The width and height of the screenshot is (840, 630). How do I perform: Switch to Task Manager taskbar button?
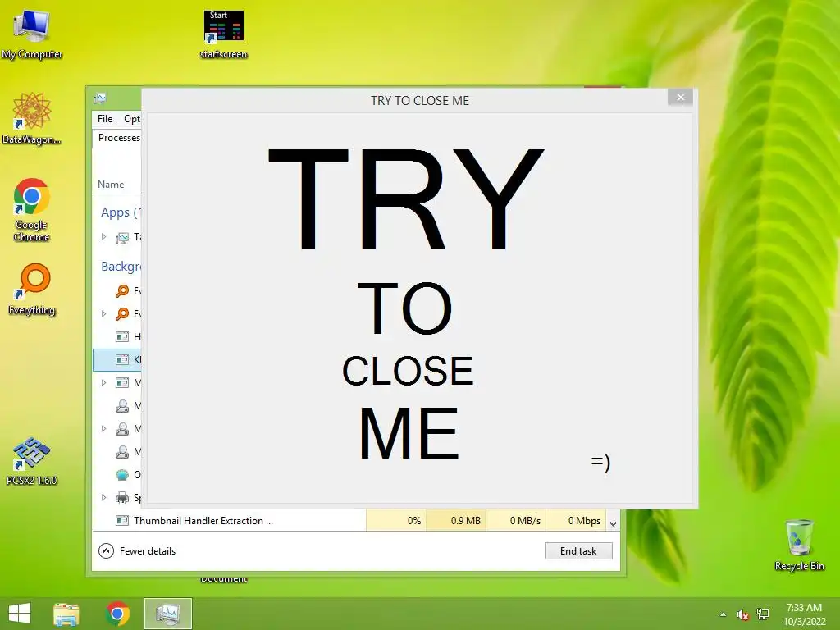coord(167,614)
